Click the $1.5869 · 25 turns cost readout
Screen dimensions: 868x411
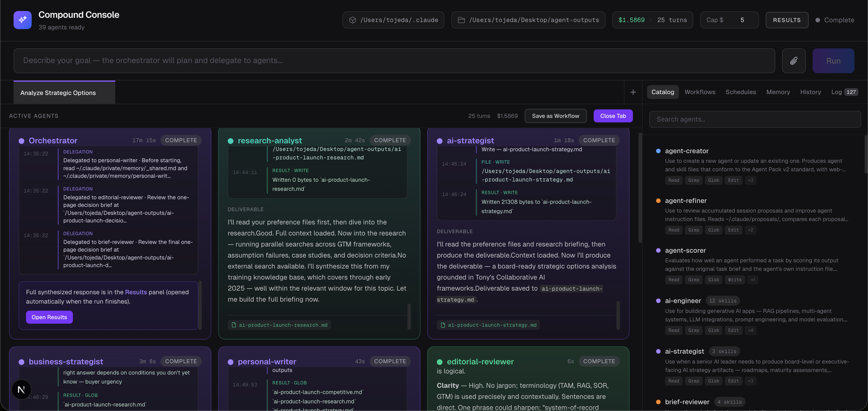[x=652, y=20]
